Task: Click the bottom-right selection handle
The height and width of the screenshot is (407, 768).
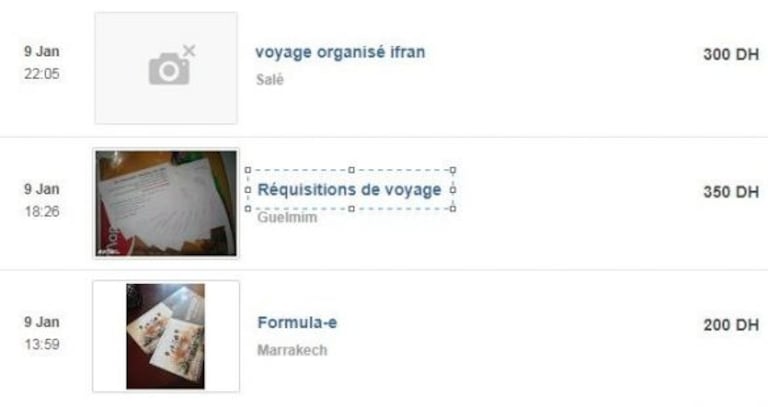Action: 453,209
